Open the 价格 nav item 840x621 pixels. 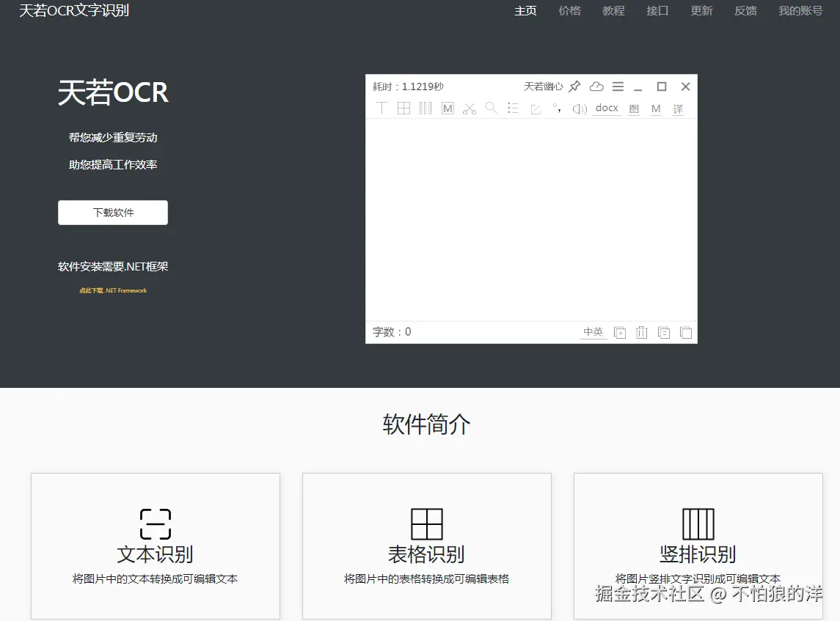click(x=569, y=11)
